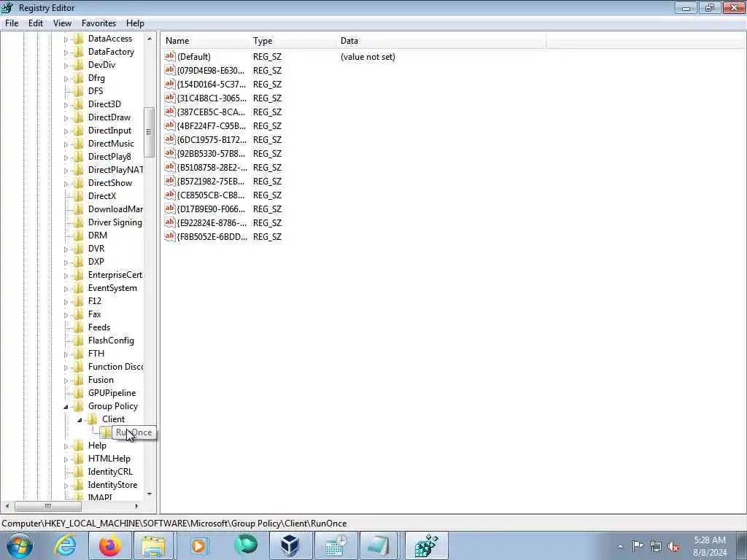Image resolution: width=747 pixels, height=560 pixels.
Task: Click the taskbar clock showing 5:28 AM
Action: point(710,546)
